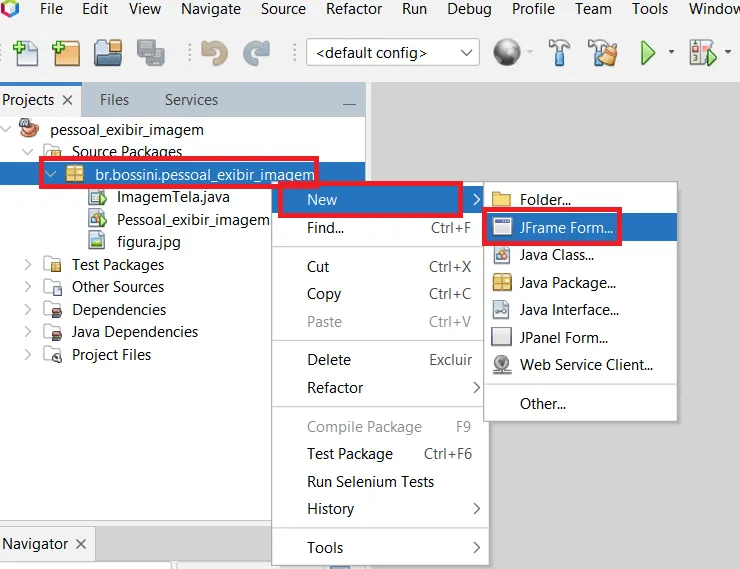Click the Save All toolbar icon
Image resolution: width=740 pixels, height=569 pixels.
(151, 52)
